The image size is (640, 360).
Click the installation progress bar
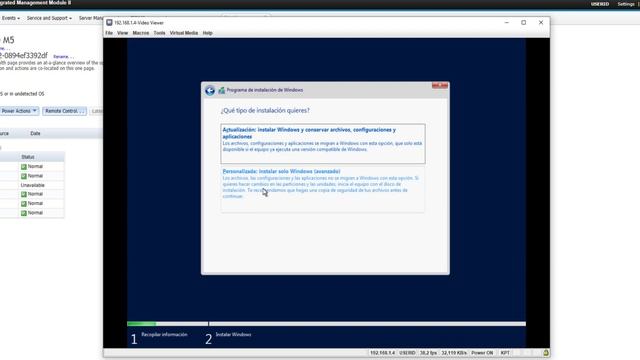point(326,324)
